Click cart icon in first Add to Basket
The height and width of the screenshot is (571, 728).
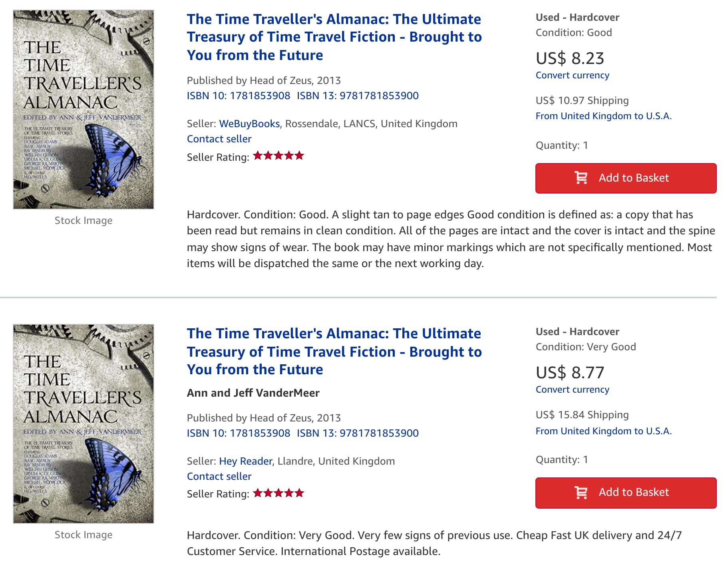581,178
